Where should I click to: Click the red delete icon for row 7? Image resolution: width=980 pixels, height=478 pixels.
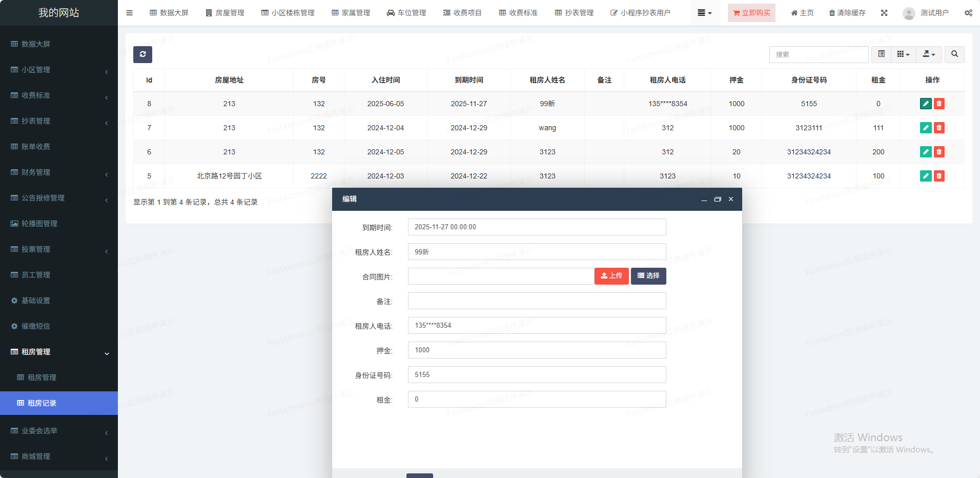coord(939,128)
